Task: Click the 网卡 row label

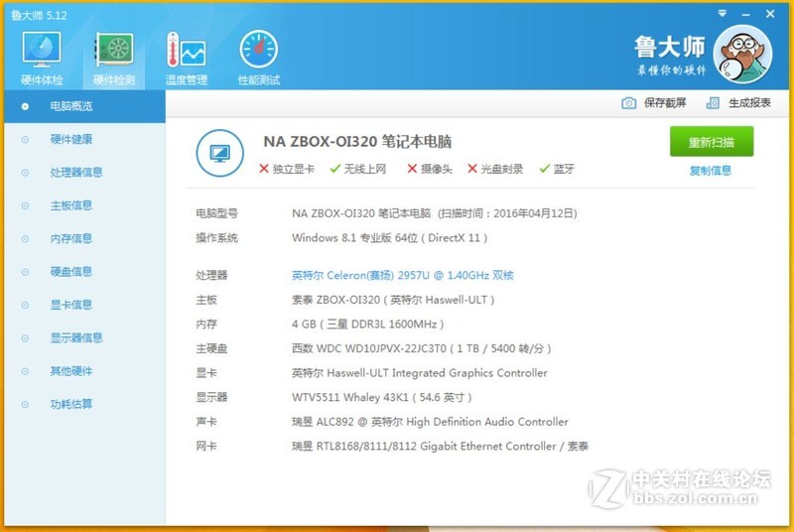Action: (x=206, y=447)
